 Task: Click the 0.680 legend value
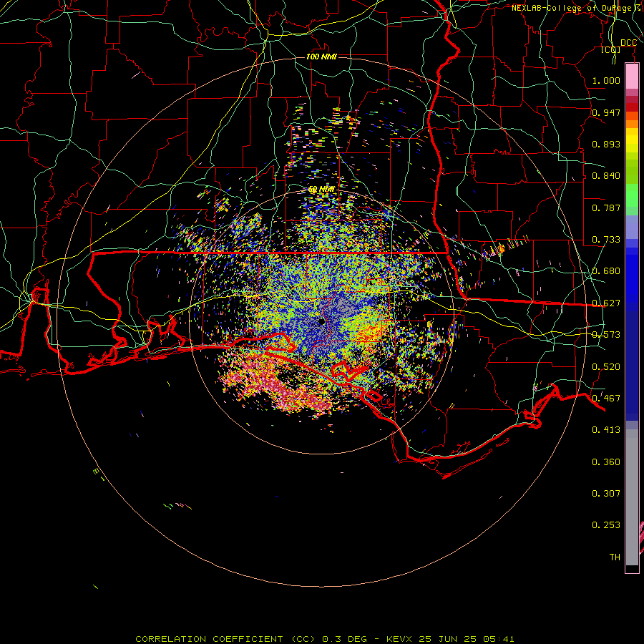(606, 271)
